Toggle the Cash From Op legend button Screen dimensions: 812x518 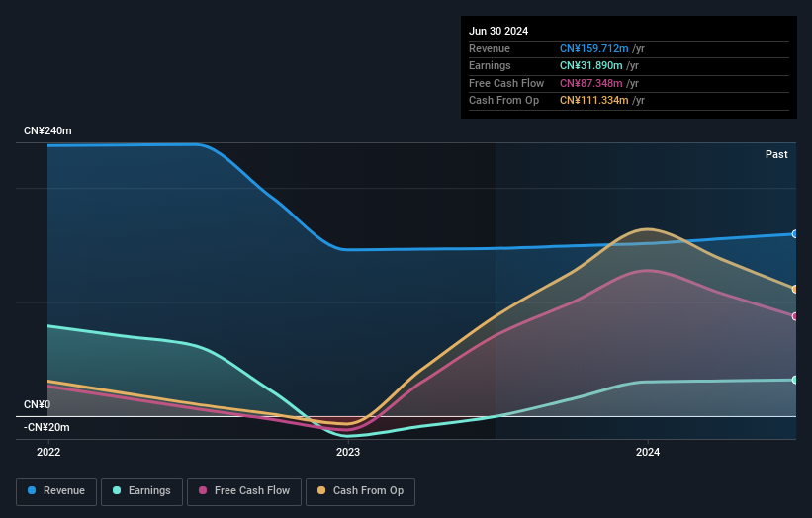coord(360,491)
